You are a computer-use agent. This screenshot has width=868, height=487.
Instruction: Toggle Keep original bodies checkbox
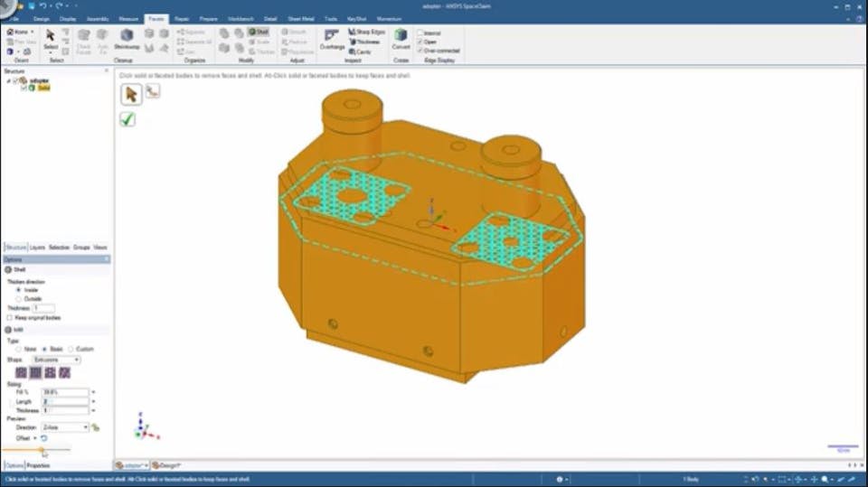[9, 318]
